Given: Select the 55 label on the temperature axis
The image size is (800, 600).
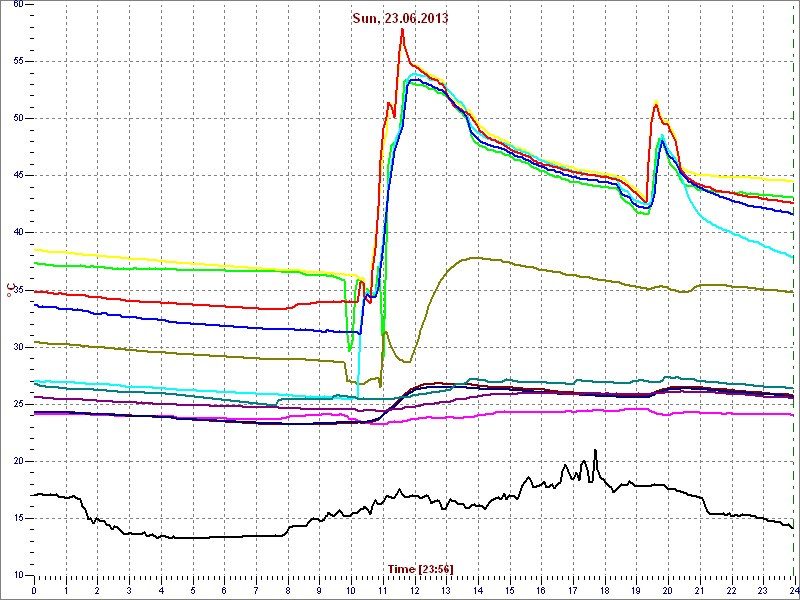Looking at the screenshot, I should [x=18, y=62].
